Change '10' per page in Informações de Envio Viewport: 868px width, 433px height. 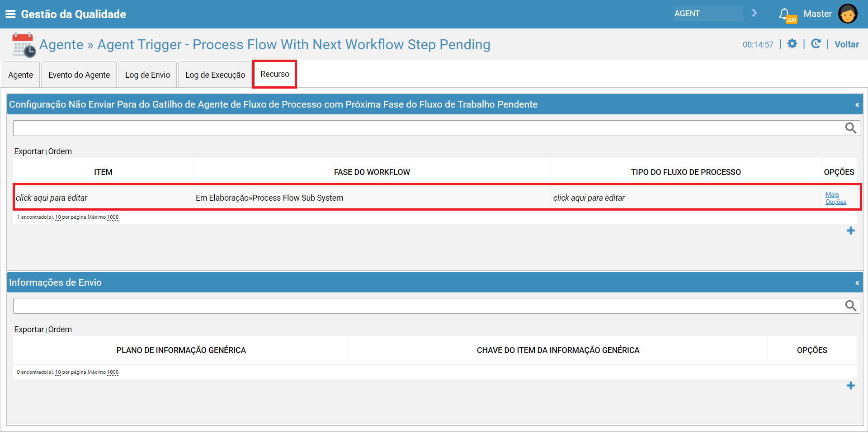[x=58, y=372]
